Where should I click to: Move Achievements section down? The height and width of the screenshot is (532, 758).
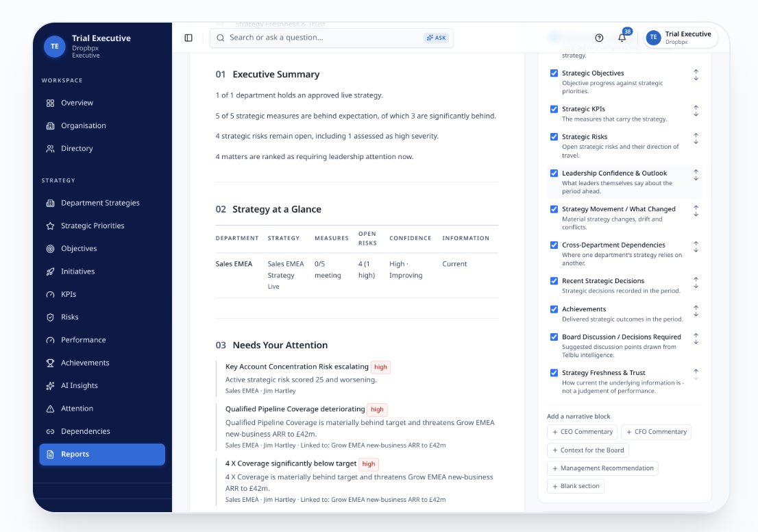pos(696,315)
